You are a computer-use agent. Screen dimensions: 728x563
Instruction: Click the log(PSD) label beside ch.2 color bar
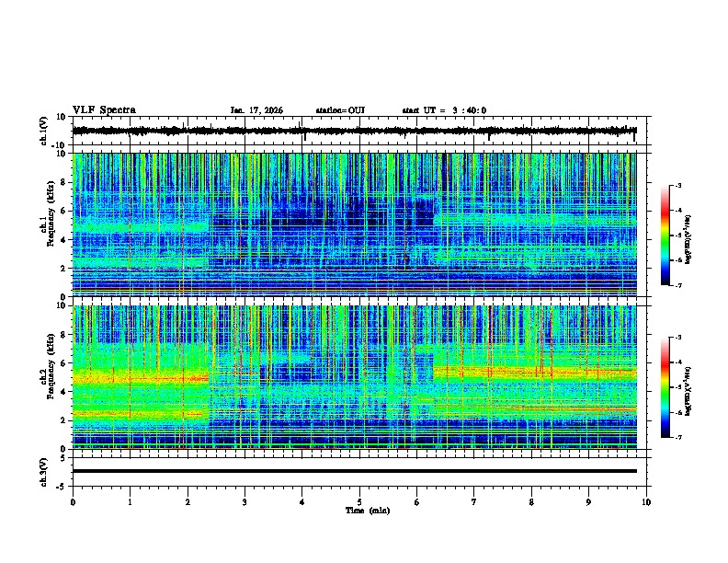(688, 391)
